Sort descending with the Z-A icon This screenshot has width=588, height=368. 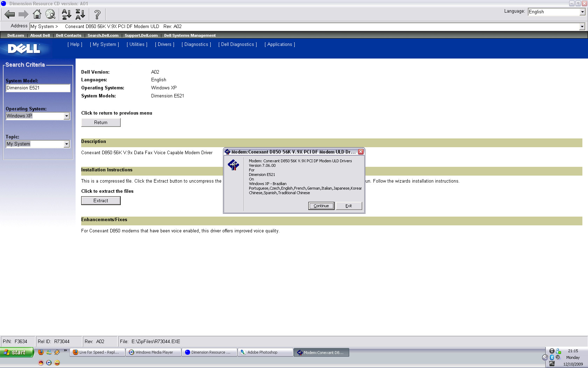pos(80,14)
